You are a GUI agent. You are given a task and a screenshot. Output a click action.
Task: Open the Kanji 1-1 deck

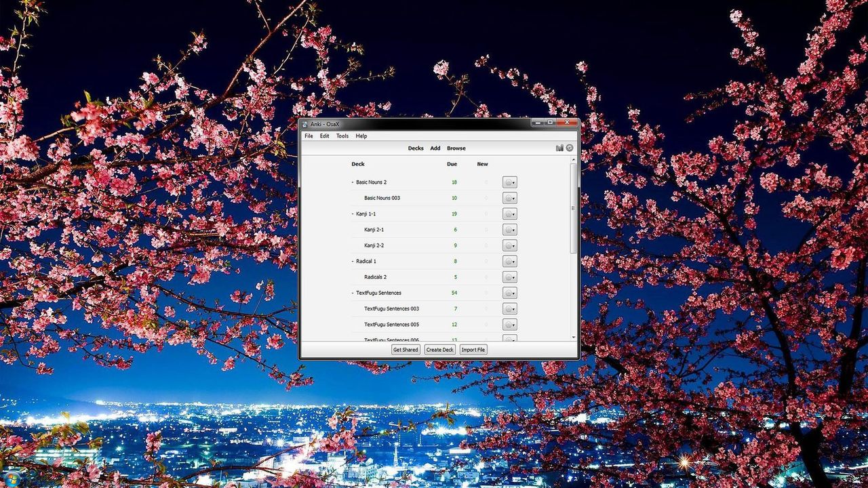click(x=366, y=213)
